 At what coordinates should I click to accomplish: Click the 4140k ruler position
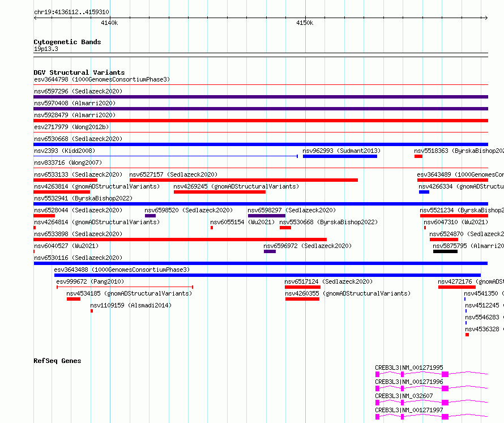click(109, 23)
